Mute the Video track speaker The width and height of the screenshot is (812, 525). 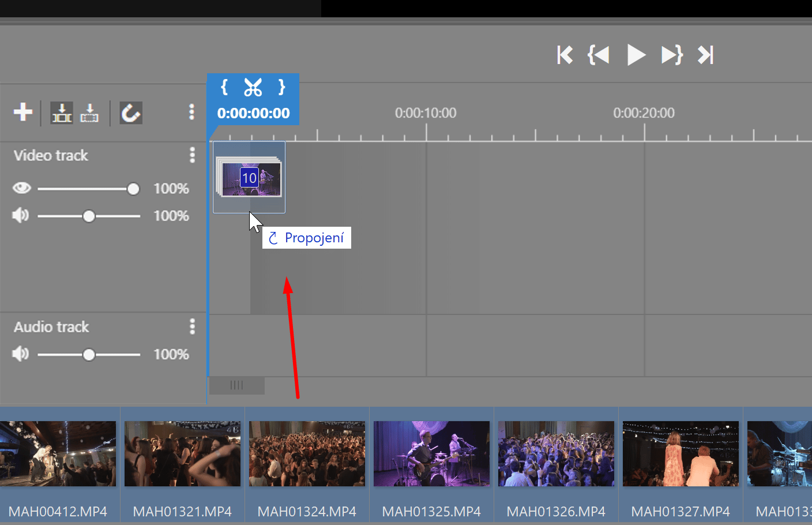point(21,215)
